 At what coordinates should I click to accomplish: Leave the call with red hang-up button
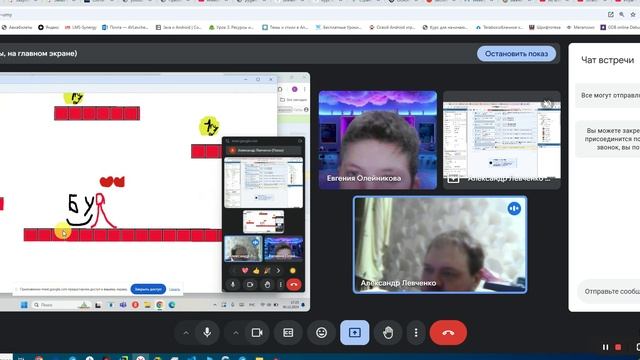[x=448, y=333]
